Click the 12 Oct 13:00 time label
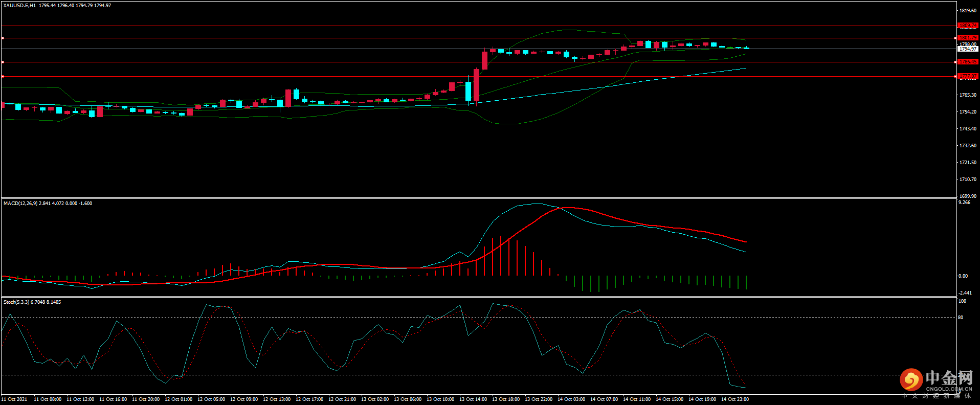980x405 pixels. pyautogui.click(x=277, y=399)
